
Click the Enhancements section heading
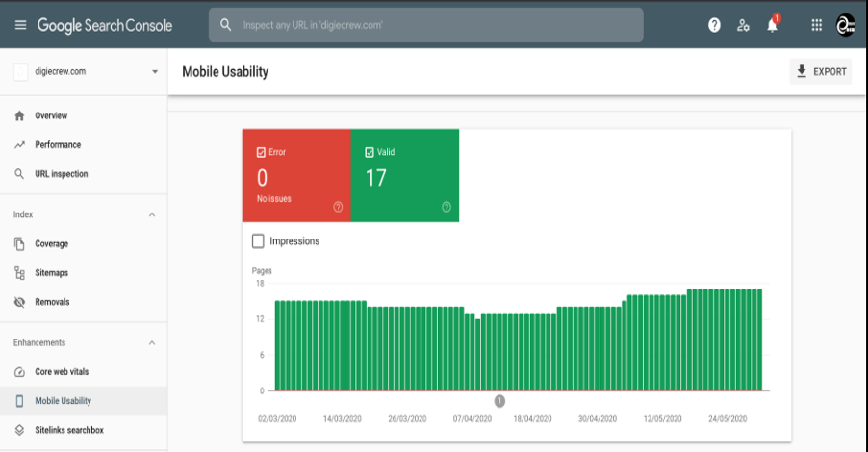(39, 343)
